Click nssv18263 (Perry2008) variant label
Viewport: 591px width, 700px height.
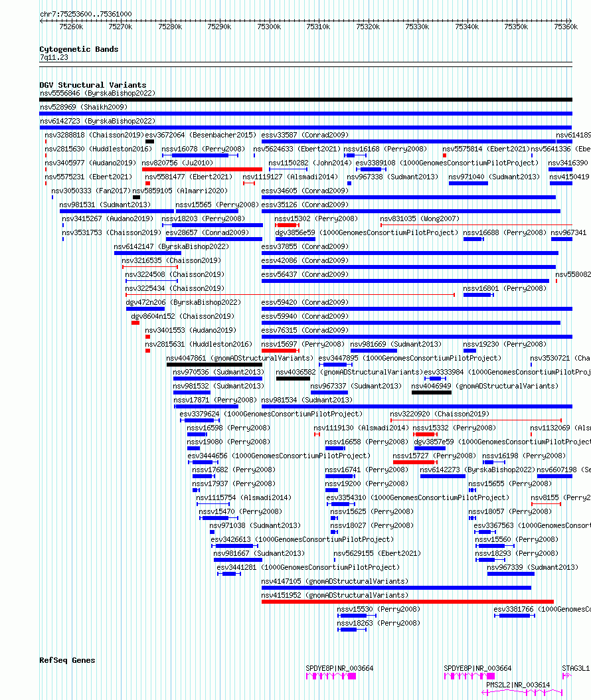[x=379, y=623]
